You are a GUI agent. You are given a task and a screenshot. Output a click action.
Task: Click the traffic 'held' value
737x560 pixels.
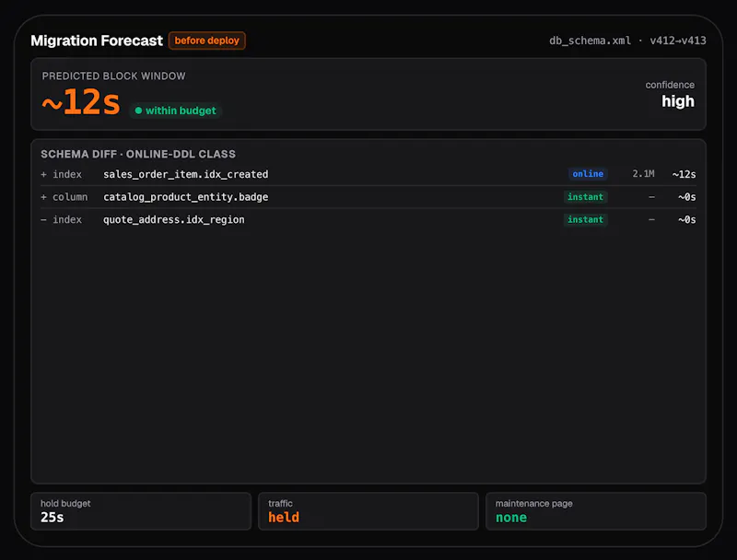click(x=284, y=518)
